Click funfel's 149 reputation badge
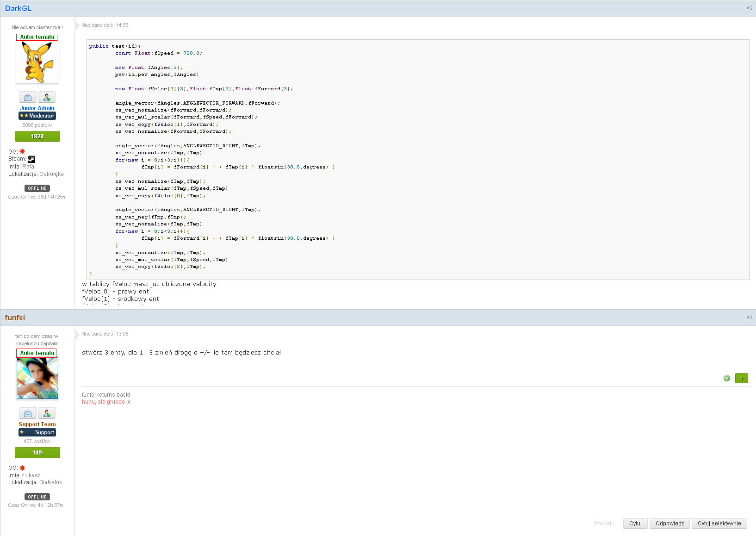 click(x=37, y=453)
